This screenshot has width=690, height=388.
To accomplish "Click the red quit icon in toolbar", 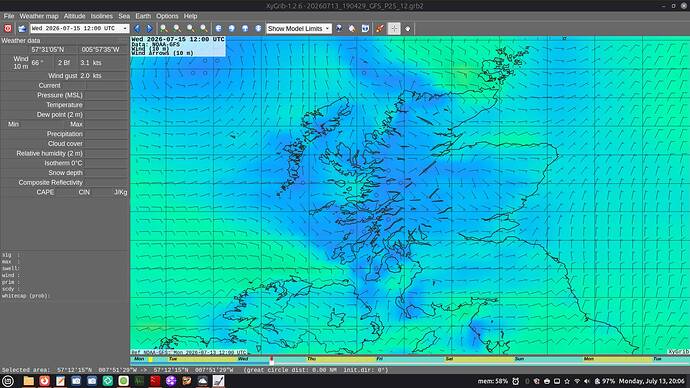I will [8, 28].
